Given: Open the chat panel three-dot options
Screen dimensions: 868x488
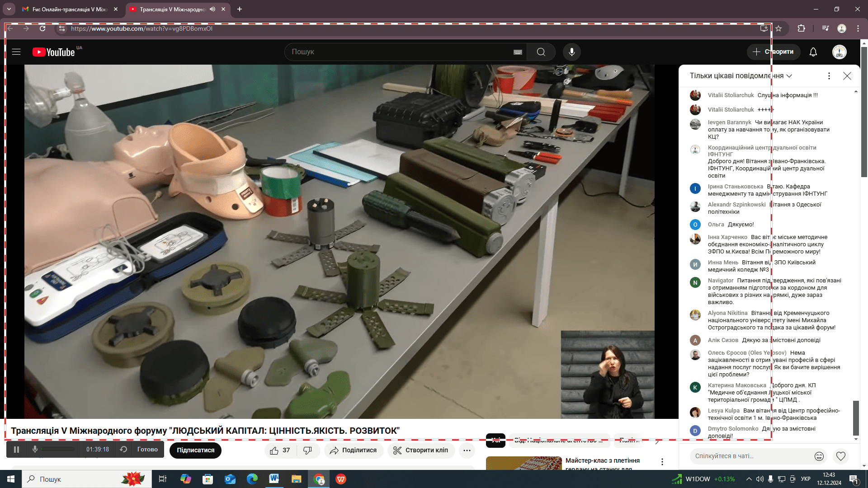Looking at the screenshot, I should (x=829, y=76).
